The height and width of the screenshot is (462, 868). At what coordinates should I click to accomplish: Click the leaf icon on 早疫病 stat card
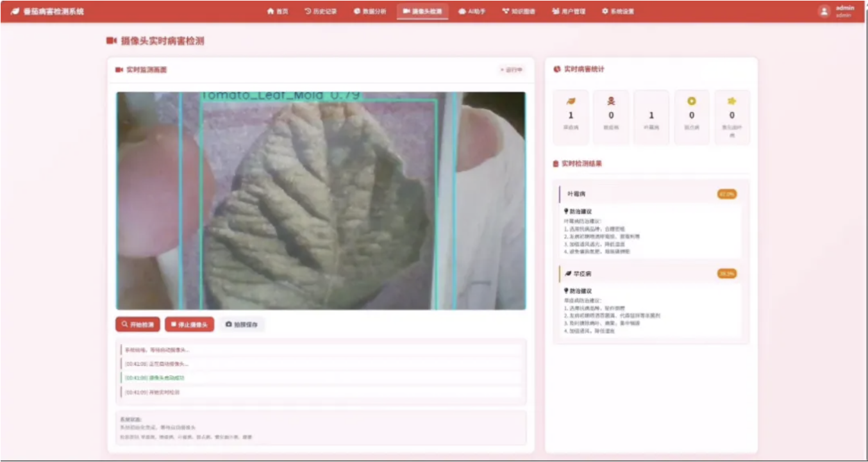coord(571,101)
